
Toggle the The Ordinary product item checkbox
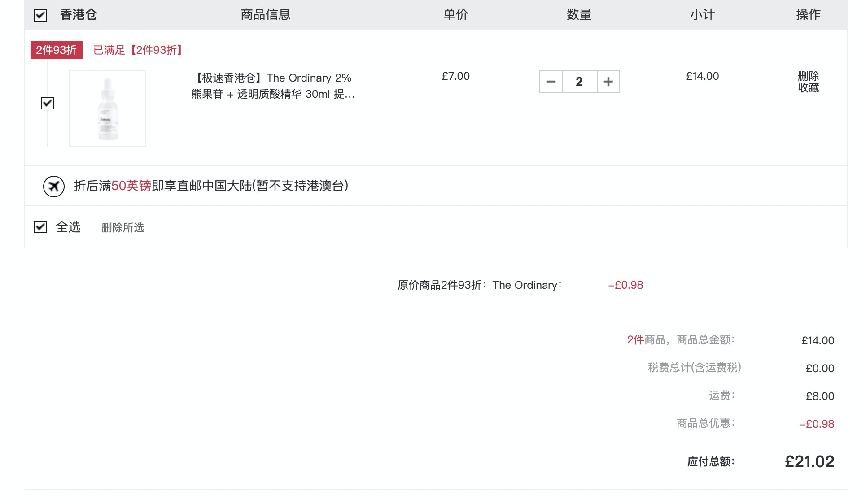click(48, 103)
